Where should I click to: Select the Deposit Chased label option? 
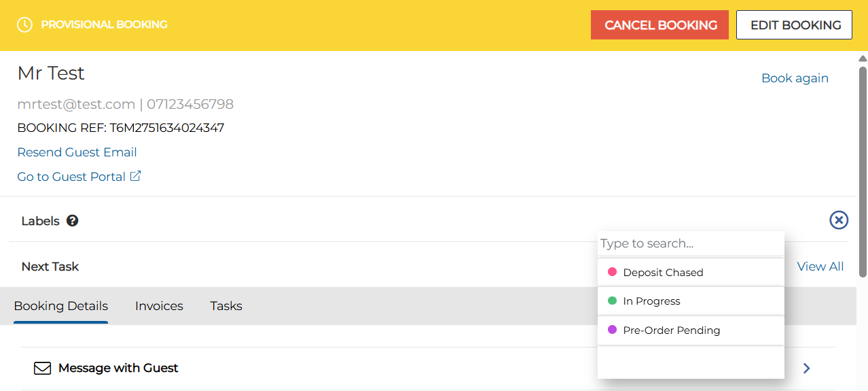663,273
